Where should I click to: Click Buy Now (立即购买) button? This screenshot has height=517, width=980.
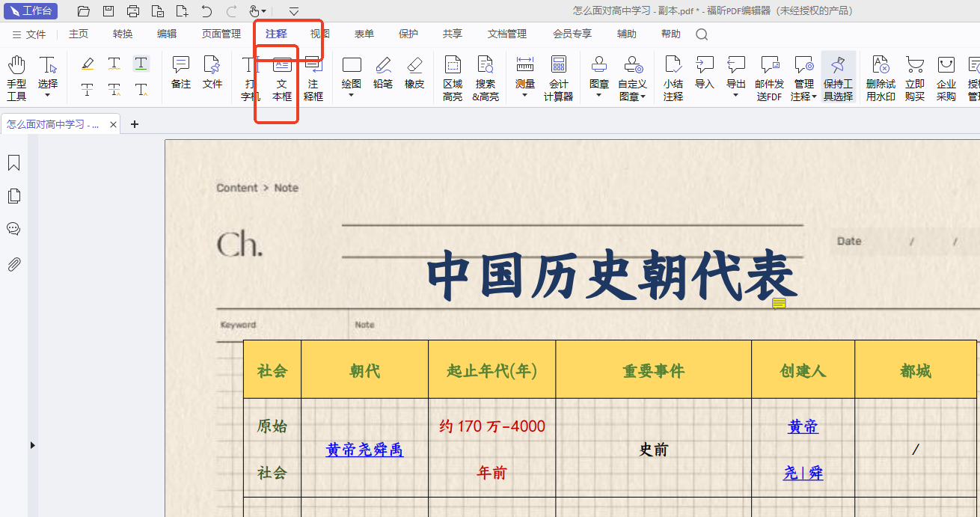coord(914,77)
